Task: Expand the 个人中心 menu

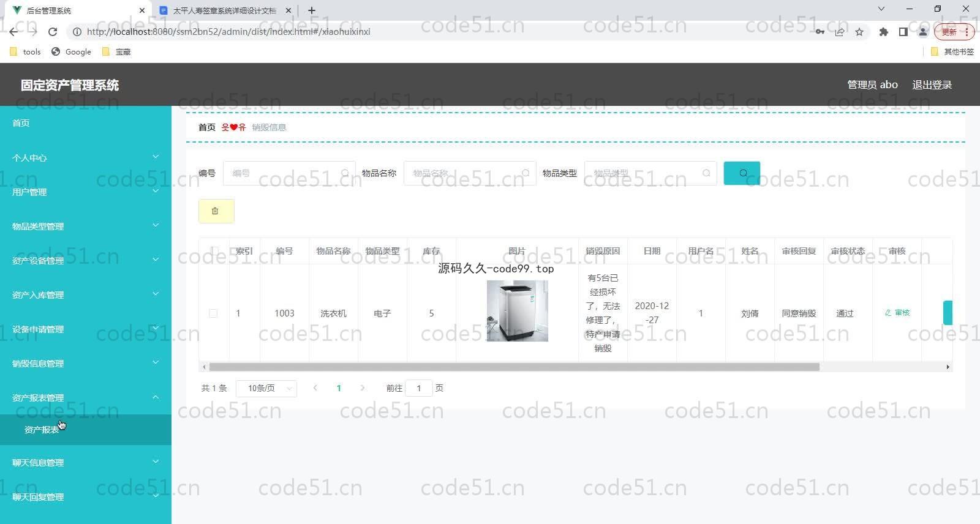Action: pyautogui.click(x=86, y=158)
